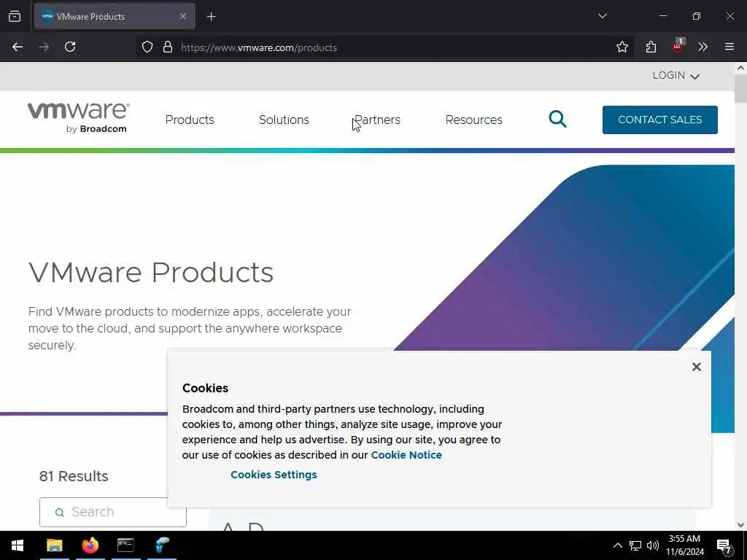Screen dimensions: 747x560
Task: Expand the LOGIN dropdown
Action: pyautogui.click(x=676, y=76)
